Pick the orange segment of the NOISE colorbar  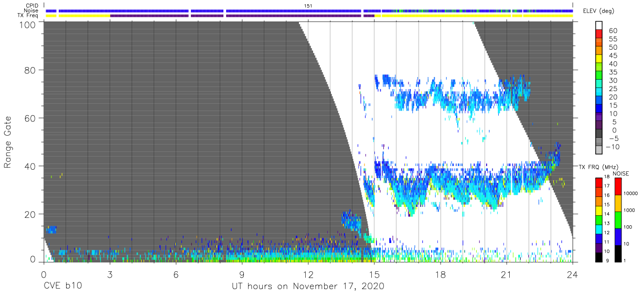coord(617,203)
